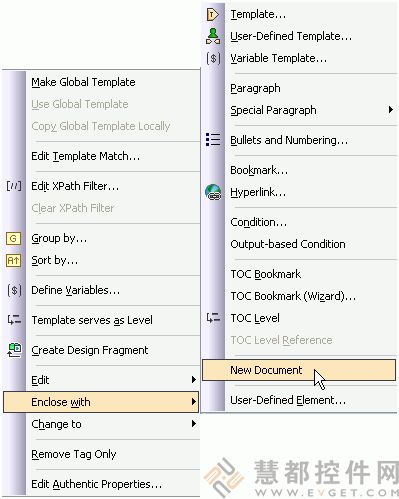Viewport: 399px width, 499px height.
Task: Click the Variable Template dollar icon
Action: point(213,58)
